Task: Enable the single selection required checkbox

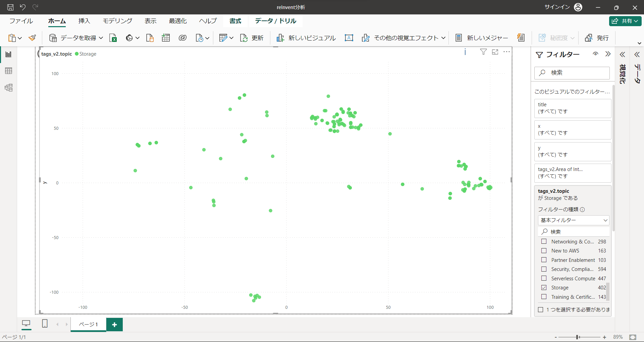Action: (541, 310)
